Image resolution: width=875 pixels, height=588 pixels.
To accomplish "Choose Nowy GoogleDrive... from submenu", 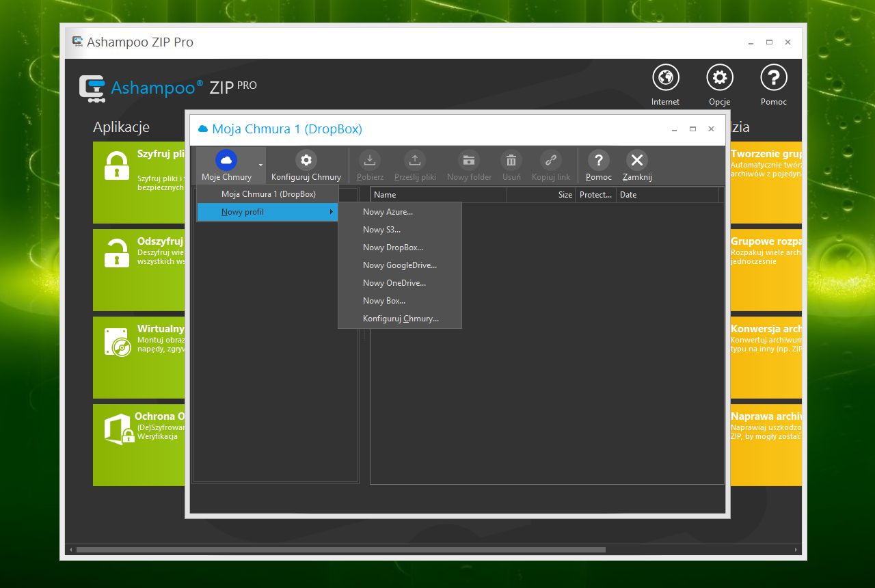I will (x=400, y=265).
